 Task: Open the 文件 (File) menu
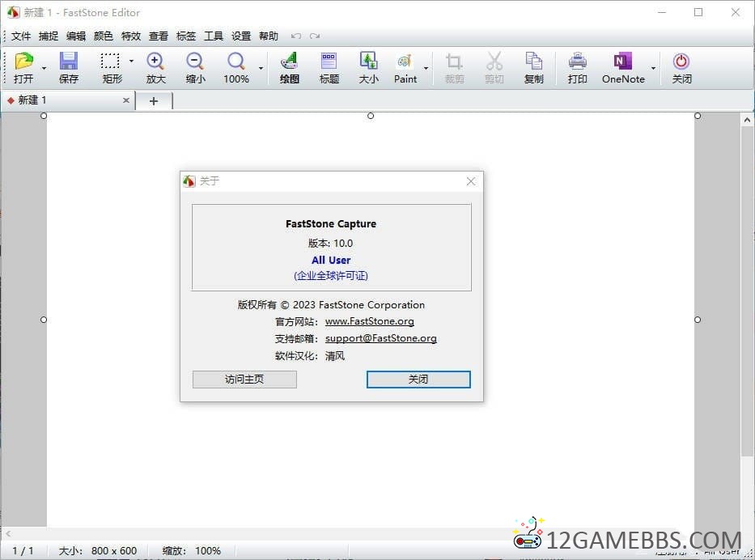pyautogui.click(x=21, y=36)
